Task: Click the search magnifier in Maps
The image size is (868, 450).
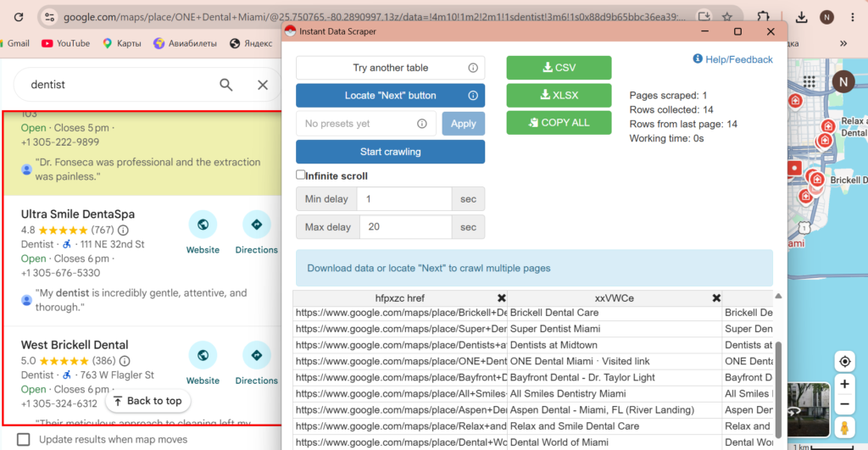Action: [225, 85]
